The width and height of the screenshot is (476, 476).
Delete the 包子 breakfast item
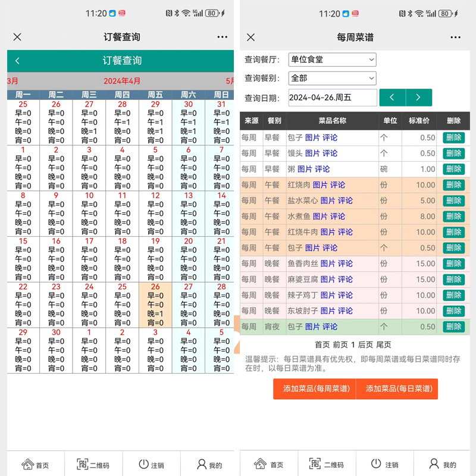click(x=454, y=137)
